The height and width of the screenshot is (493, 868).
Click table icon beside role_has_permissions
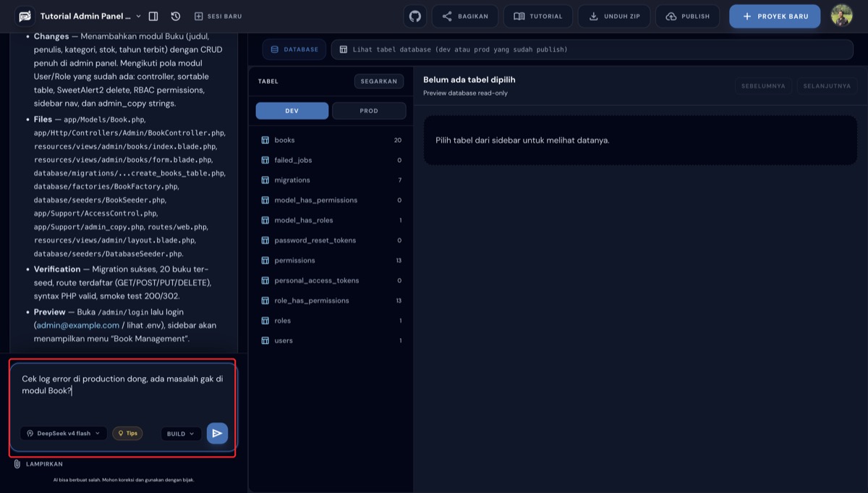[x=265, y=300]
